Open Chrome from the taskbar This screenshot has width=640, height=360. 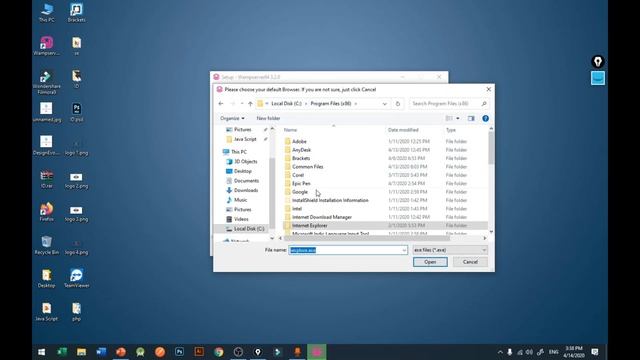coord(219,352)
